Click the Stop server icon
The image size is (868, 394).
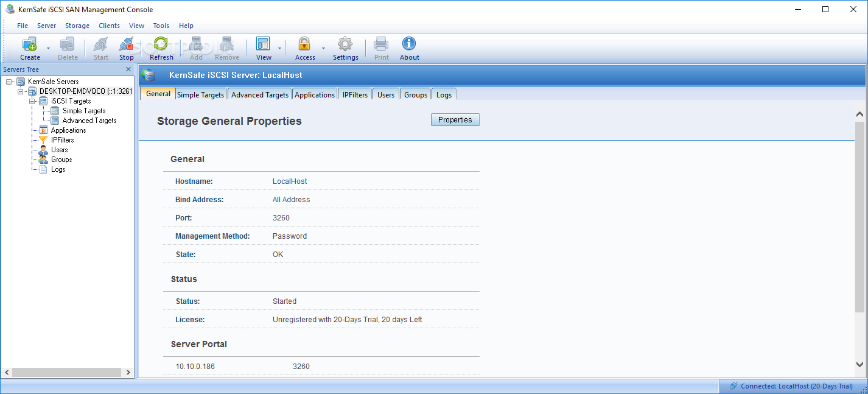tap(127, 44)
